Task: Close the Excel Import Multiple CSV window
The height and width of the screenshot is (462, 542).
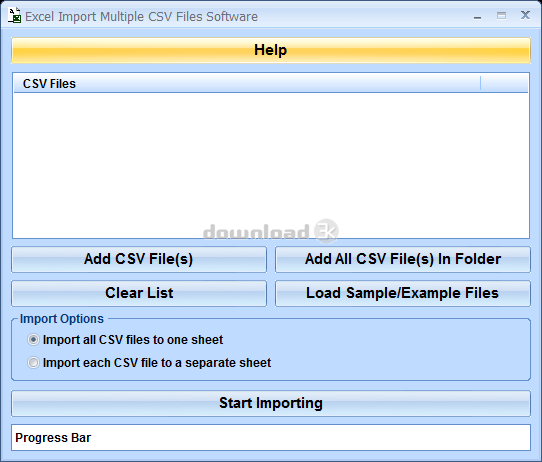Action: tap(525, 15)
